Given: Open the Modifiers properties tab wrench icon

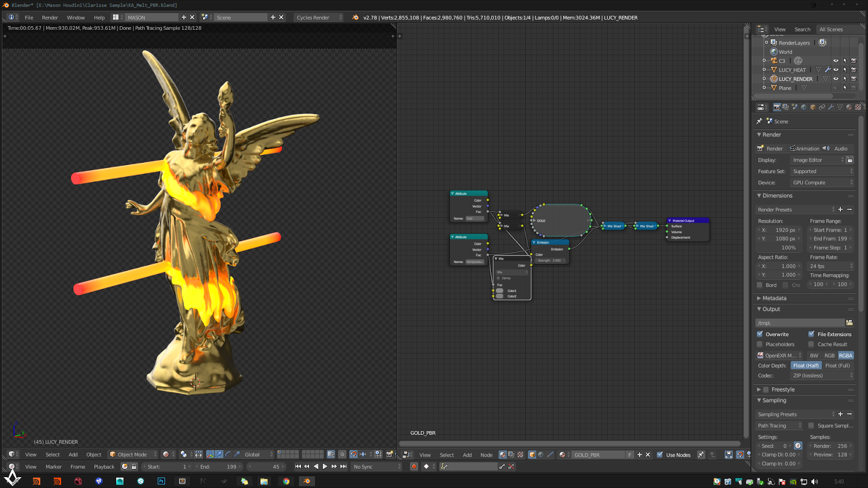Looking at the screenshot, I should point(831,107).
